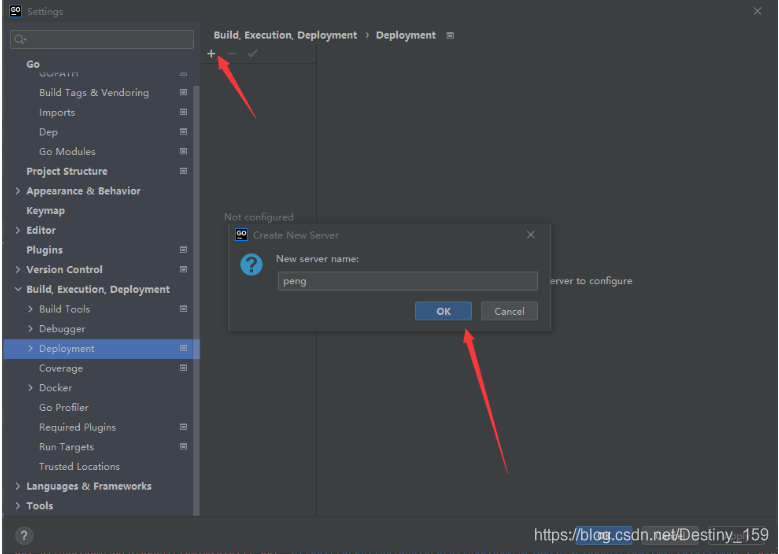Open Go Modules settings
Screen dimensions: 779x554
67,152
